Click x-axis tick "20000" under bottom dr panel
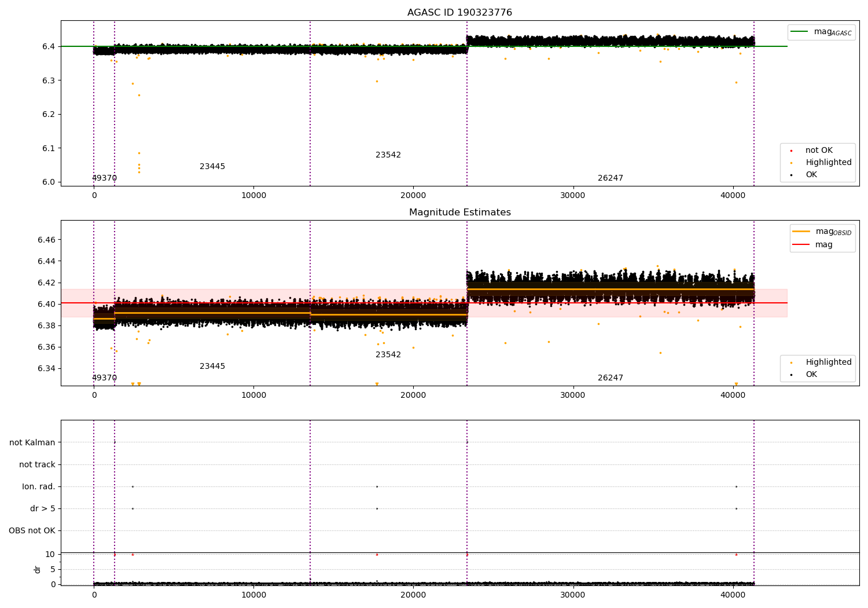Viewport: 868px width, 608px height. tap(413, 595)
